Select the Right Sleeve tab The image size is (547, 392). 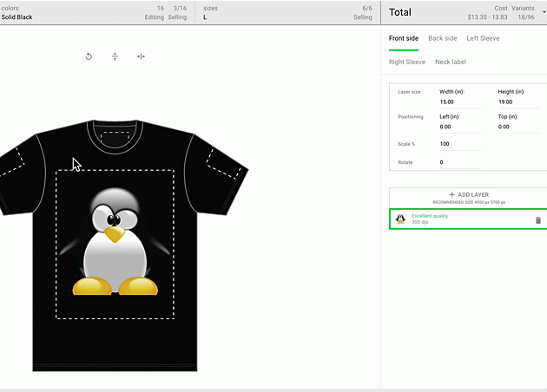point(407,62)
